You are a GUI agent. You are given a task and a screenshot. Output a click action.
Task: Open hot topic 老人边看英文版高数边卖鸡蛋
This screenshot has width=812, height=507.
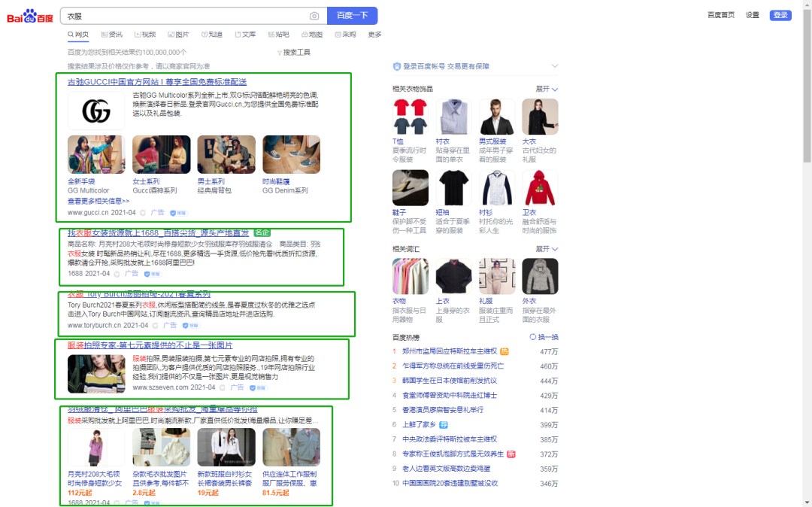(x=447, y=469)
